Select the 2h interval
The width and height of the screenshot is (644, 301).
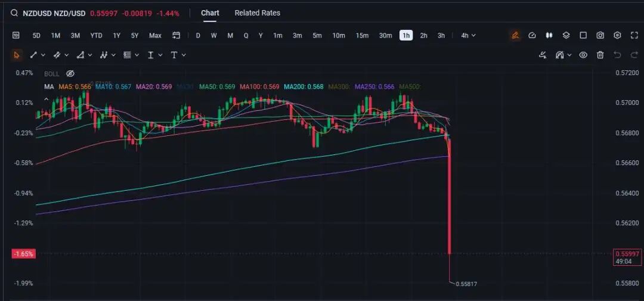423,35
